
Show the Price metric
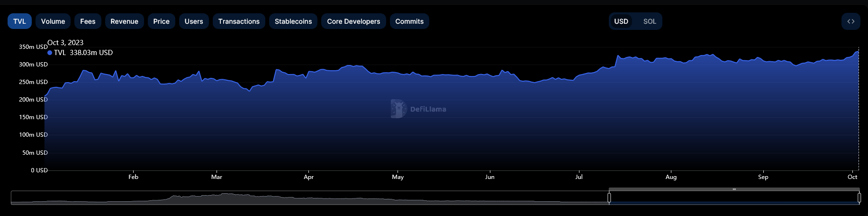coord(161,21)
